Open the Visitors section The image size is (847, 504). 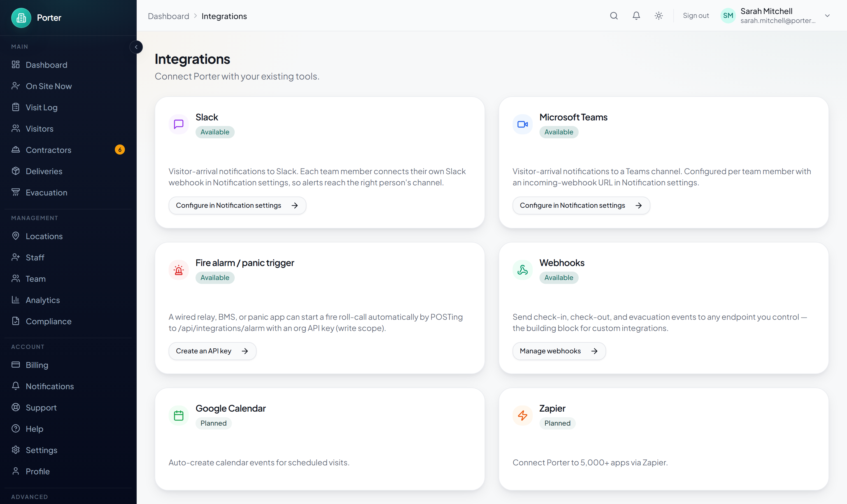tap(68, 129)
